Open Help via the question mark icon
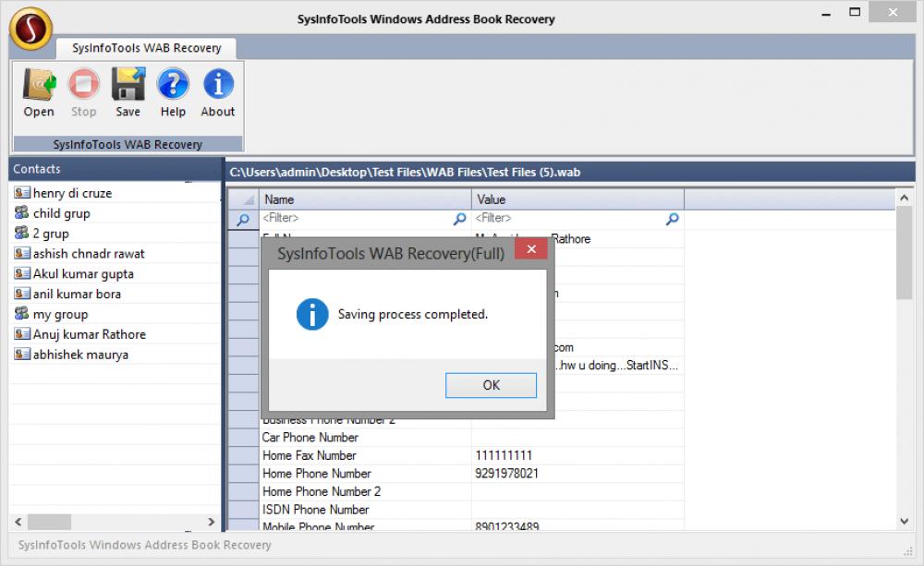Image resolution: width=924 pixels, height=566 pixels. [172, 90]
